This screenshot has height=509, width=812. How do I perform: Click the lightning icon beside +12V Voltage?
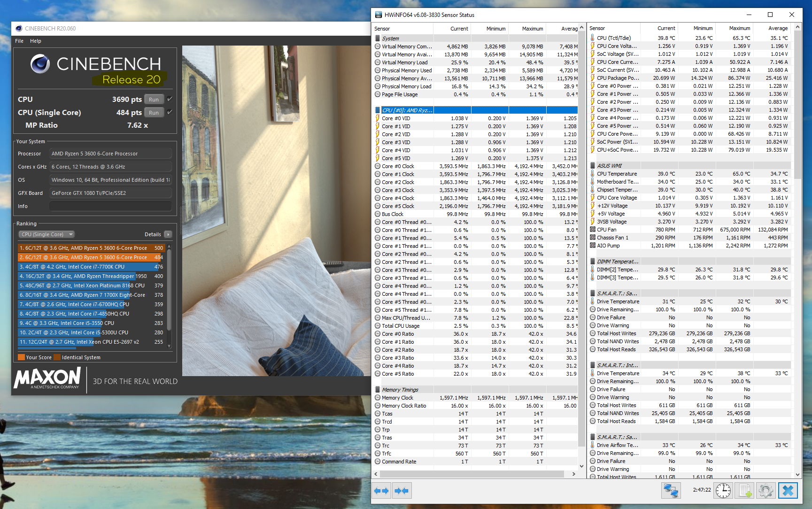coord(593,206)
